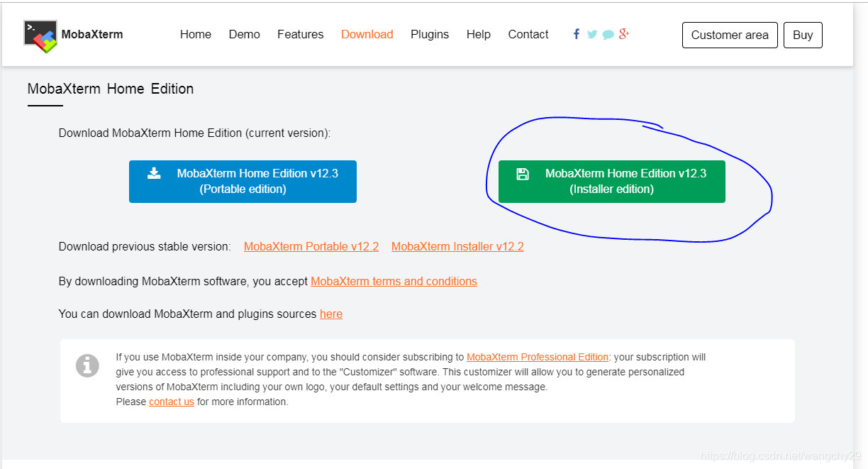868x469 pixels.
Task: Open MobaXterm Installer v12.2 link
Action: pos(457,246)
